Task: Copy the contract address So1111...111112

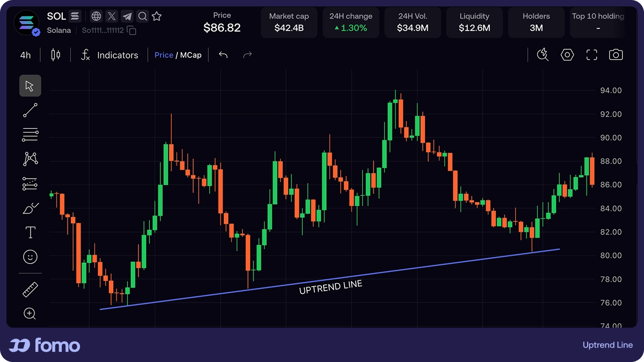Action: tap(131, 31)
